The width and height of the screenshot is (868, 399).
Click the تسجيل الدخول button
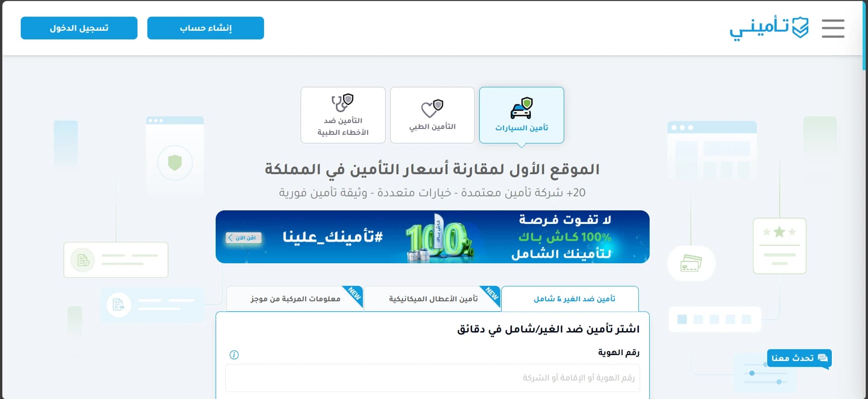(79, 28)
